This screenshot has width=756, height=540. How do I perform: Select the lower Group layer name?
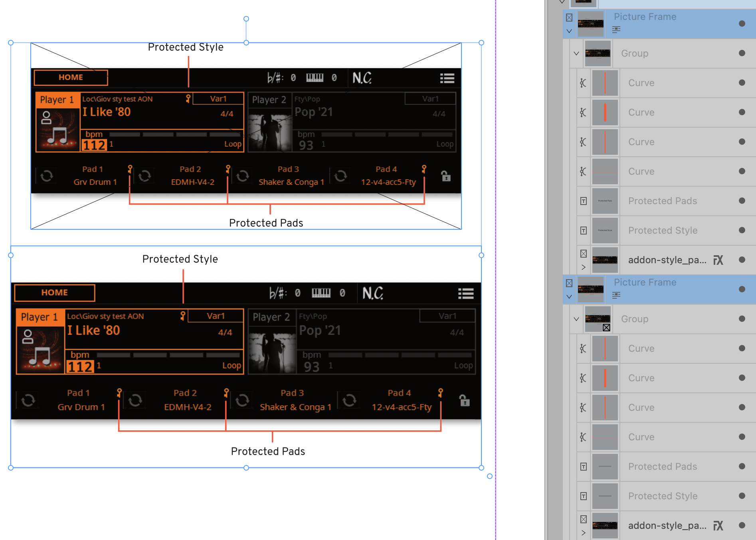[635, 319]
